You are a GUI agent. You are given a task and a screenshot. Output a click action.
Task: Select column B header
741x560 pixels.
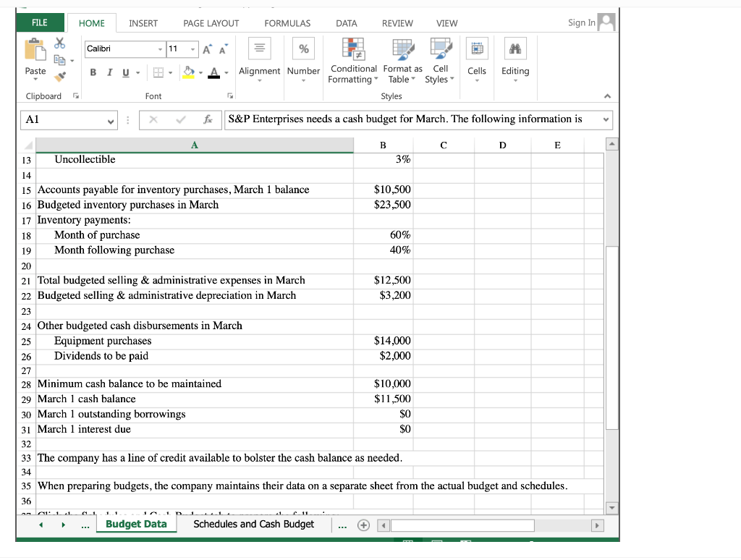384,145
